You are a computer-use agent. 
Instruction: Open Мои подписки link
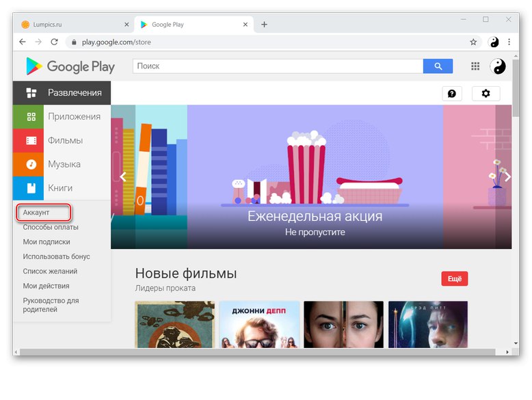point(46,242)
